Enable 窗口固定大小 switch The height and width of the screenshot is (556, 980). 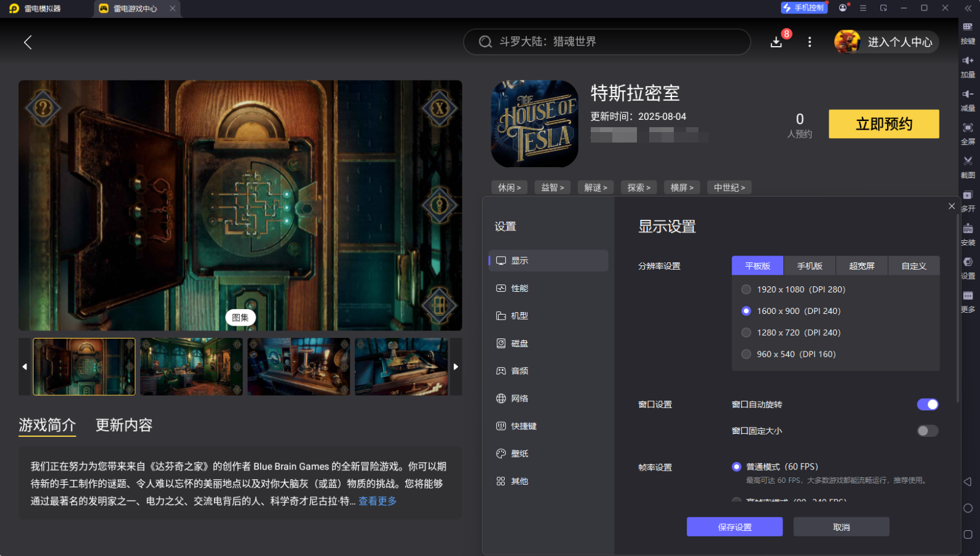tap(928, 431)
